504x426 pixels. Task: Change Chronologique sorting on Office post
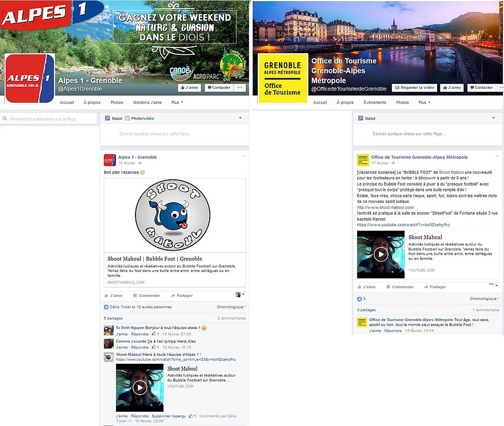485,299
